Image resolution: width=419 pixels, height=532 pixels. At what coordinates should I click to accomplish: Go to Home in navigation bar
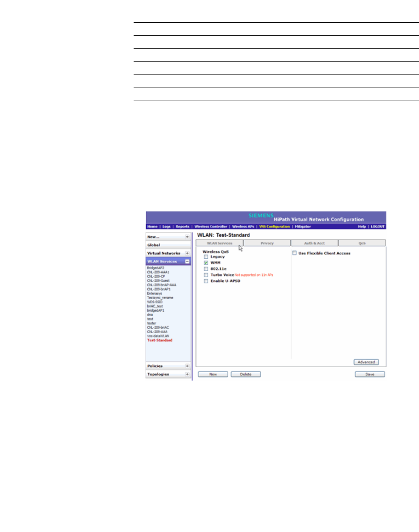(152, 227)
